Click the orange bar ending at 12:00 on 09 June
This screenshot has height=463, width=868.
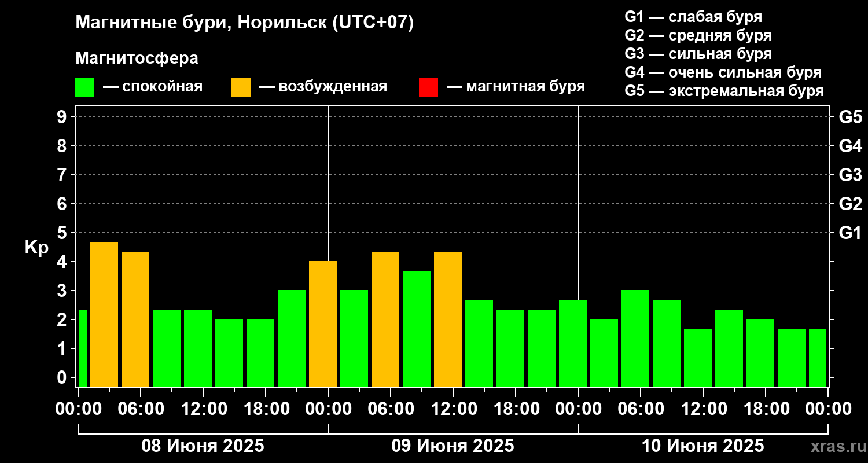click(448, 319)
